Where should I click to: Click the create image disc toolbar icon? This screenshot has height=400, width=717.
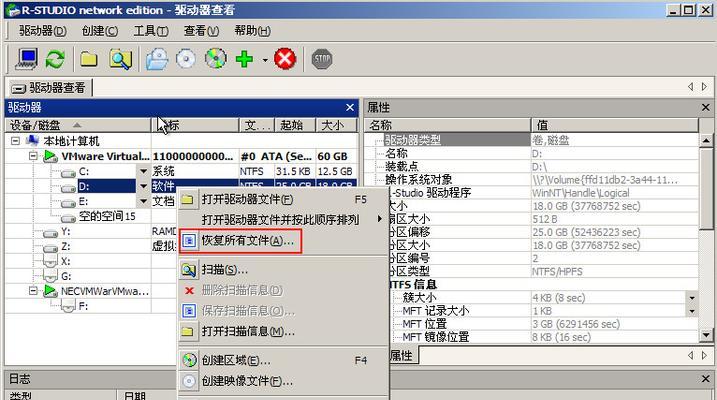point(186,59)
